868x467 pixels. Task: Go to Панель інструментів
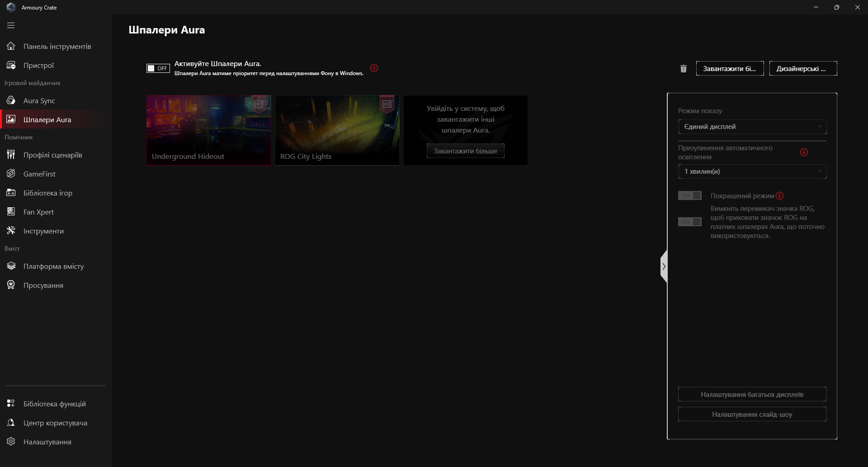(56, 46)
